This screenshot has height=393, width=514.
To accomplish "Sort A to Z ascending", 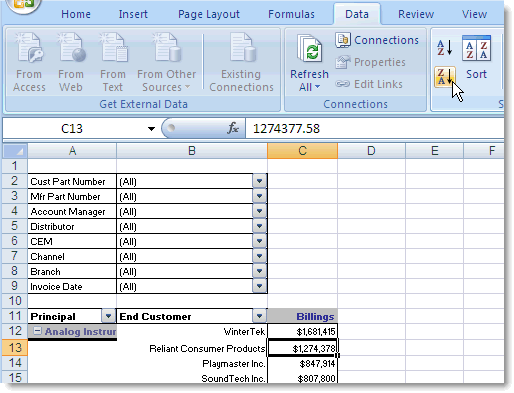I will [x=445, y=48].
